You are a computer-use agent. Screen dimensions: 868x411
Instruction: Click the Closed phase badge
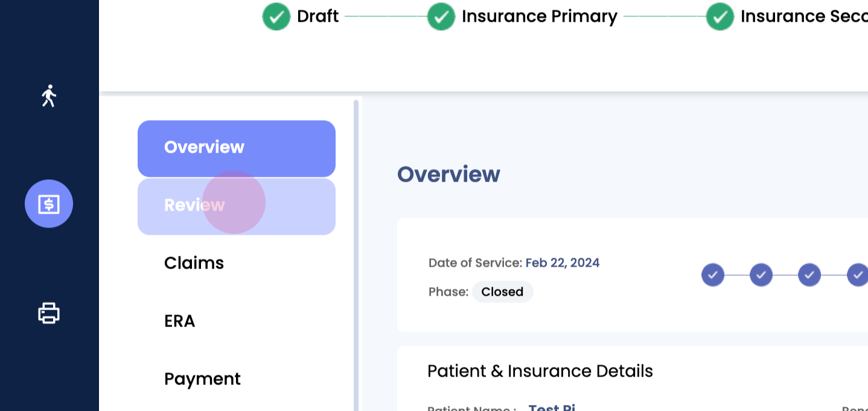click(x=502, y=292)
